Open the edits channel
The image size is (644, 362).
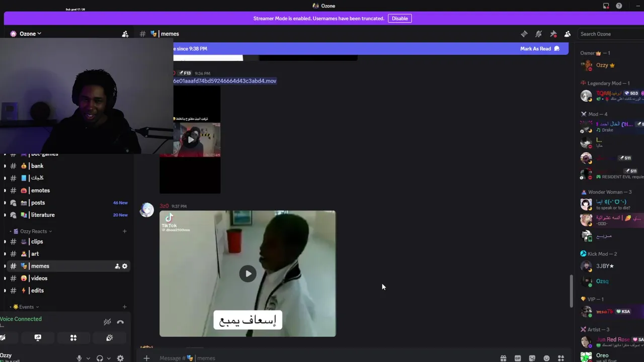pos(37,291)
